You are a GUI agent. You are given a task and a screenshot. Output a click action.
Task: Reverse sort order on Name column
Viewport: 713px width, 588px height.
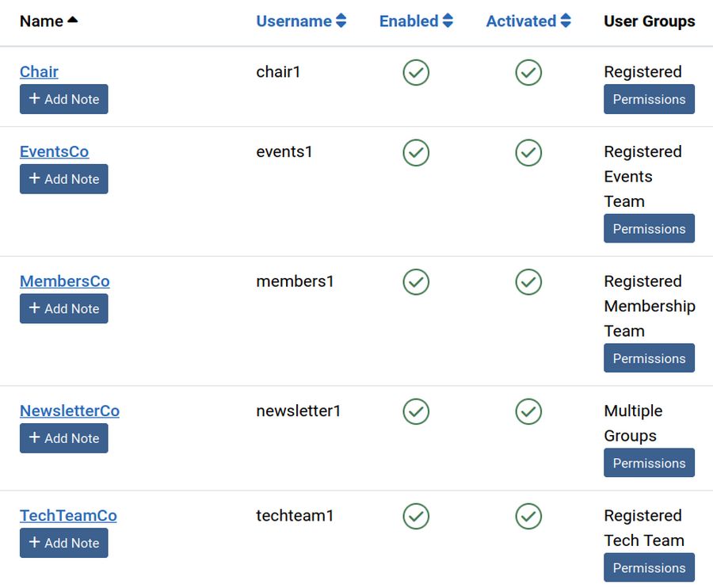pos(48,21)
